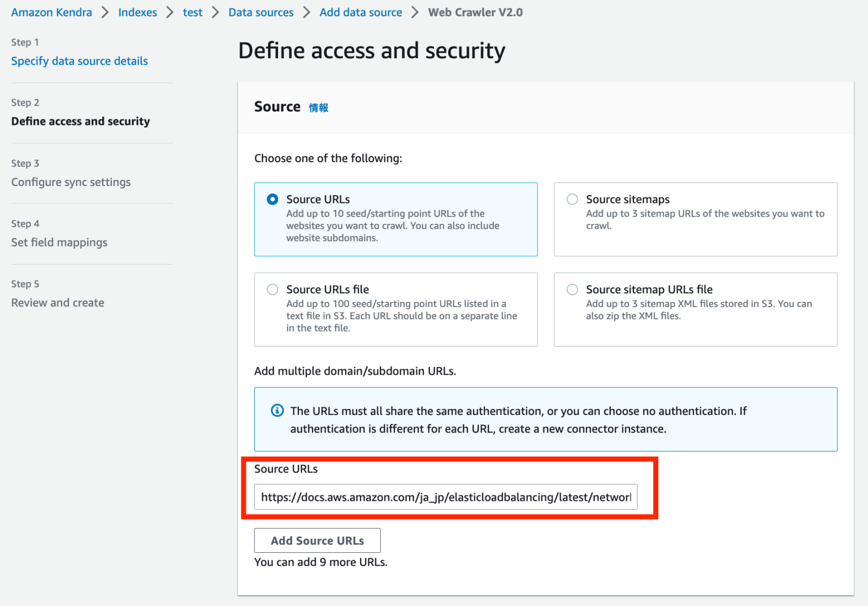Open the Amazon Kendra breadcrumb link
Viewport: 868px width, 606px height.
coord(51,12)
